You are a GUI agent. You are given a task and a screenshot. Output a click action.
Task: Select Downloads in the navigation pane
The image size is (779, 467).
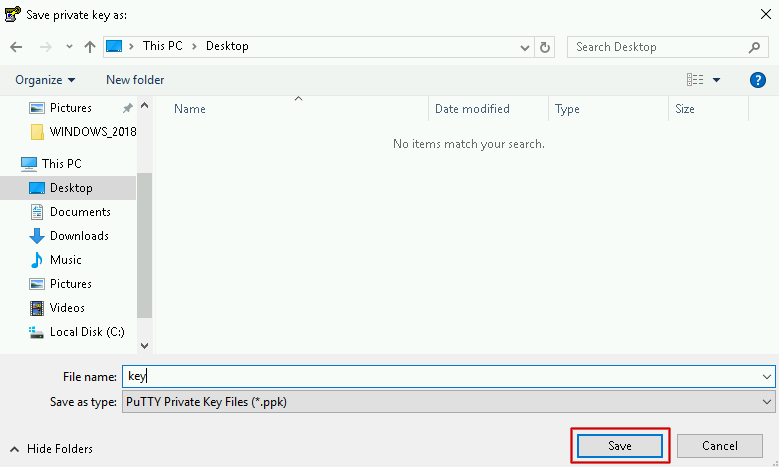tap(79, 236)
